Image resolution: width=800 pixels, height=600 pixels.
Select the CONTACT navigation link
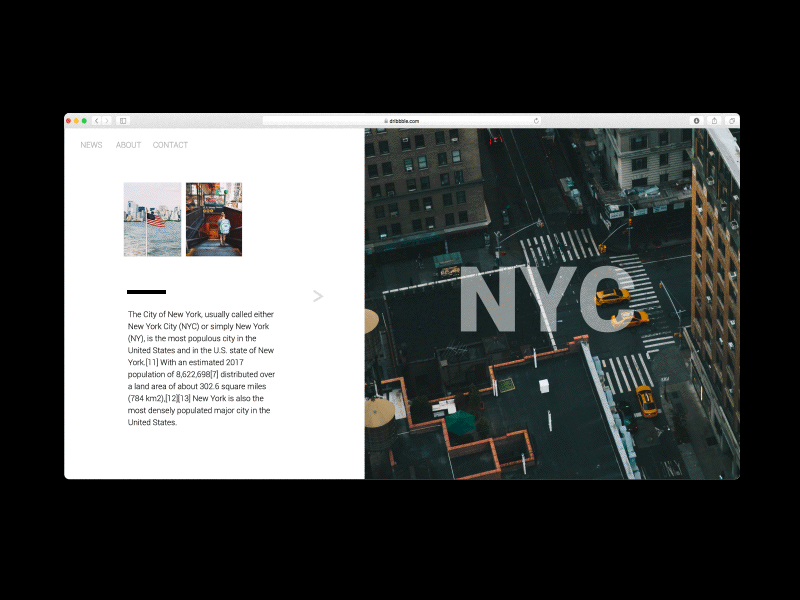tap(170, 145)
